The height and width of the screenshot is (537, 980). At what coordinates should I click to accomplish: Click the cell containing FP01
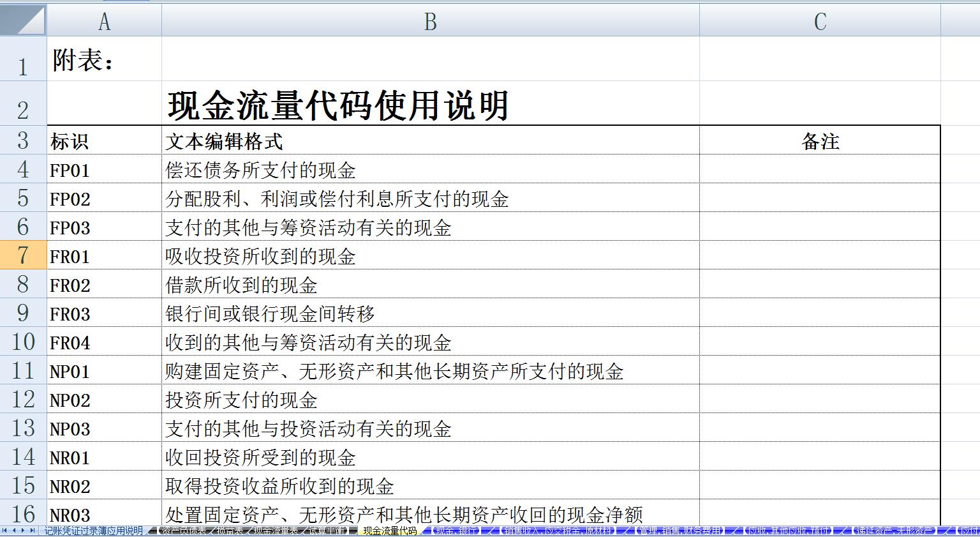pos(102,170)
